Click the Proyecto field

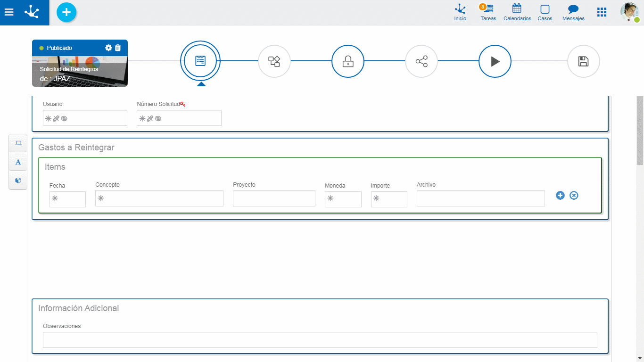[x=274, y=198]
